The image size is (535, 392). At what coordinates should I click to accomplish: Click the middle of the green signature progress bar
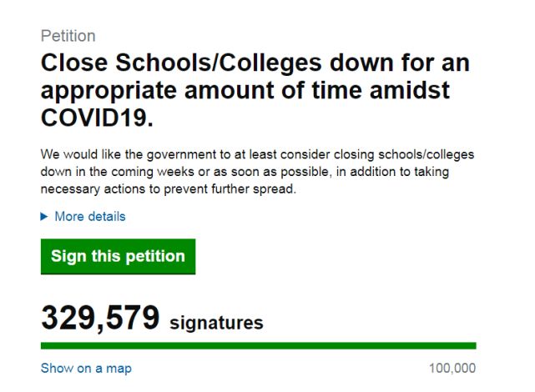pos(258,345)
